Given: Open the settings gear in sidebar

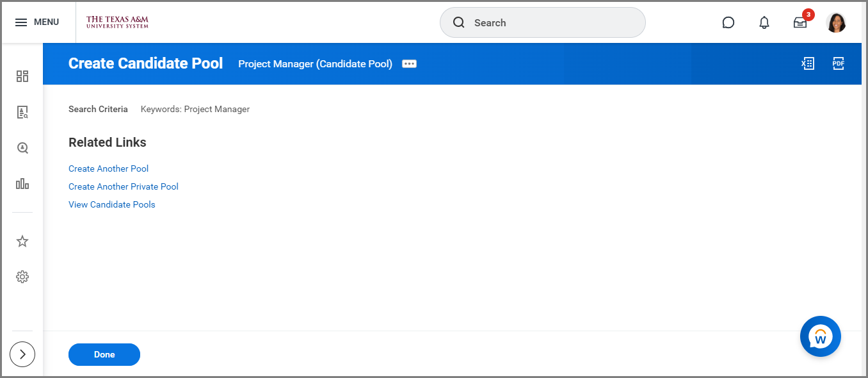Looking at the screenshot, I should 22,277.
